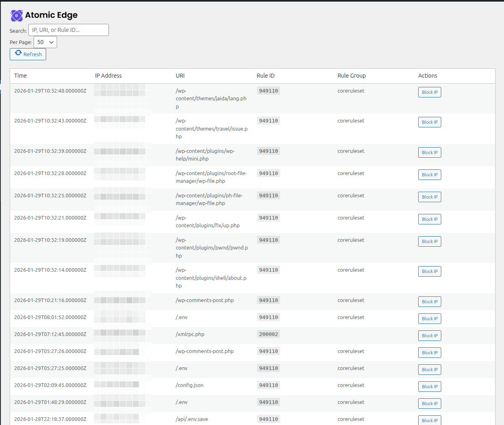This screenshot has height=425, width=504.
Task: Click the IP Address column header
Action: [108, 76]
